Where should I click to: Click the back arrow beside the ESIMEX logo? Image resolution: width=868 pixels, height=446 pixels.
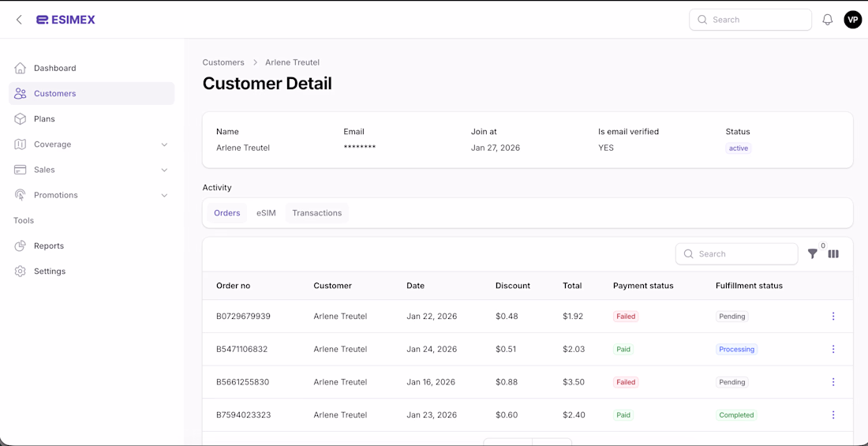click(x=19, y=20)
